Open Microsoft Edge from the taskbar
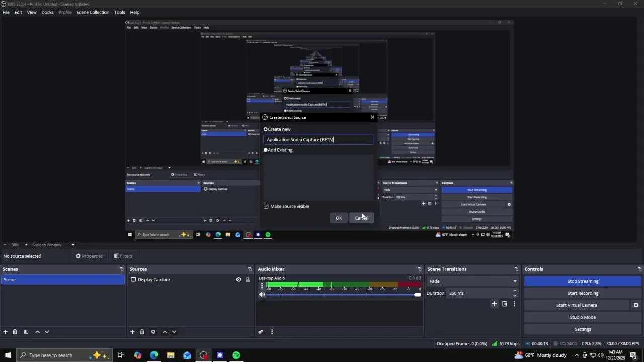This screenshot has height=362, width=644. pos(154,355)
